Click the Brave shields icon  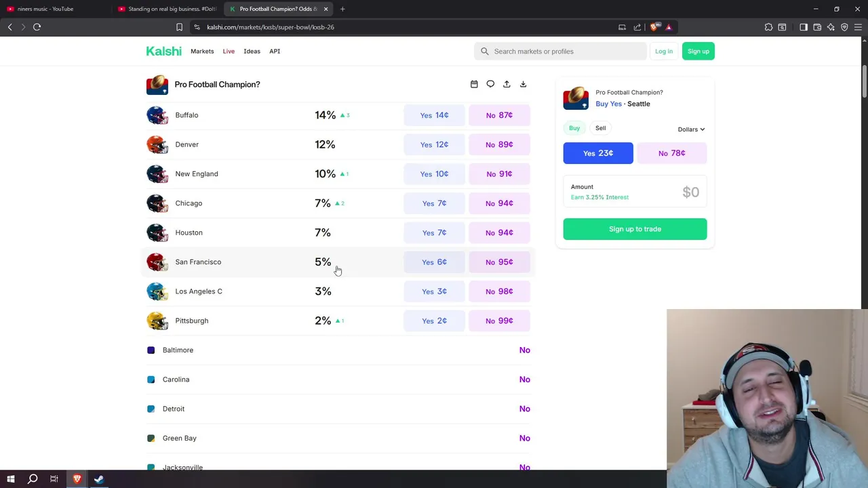654,27
